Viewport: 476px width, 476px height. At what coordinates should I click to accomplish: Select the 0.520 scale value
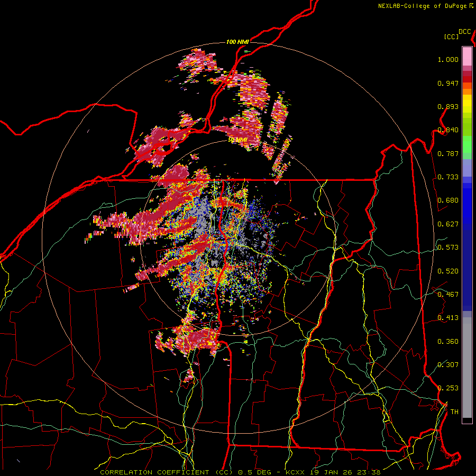tap(448, 271)
